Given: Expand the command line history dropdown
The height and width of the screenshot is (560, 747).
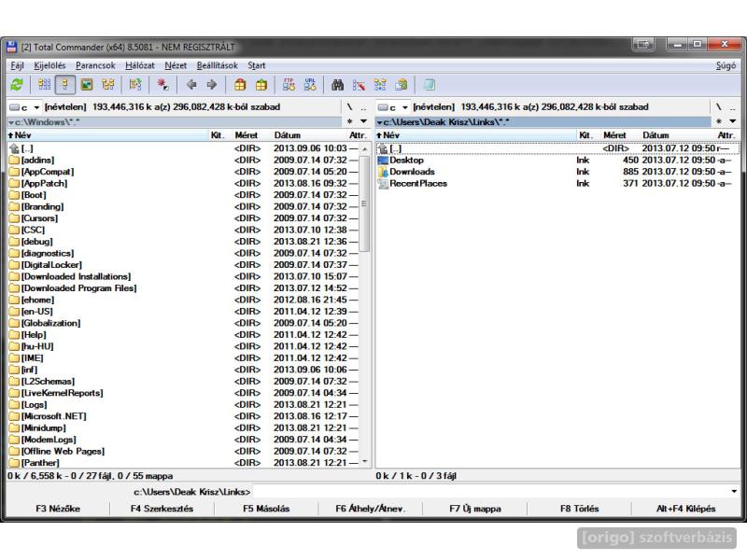Looking at the screenshot, I should pos(734,491).
